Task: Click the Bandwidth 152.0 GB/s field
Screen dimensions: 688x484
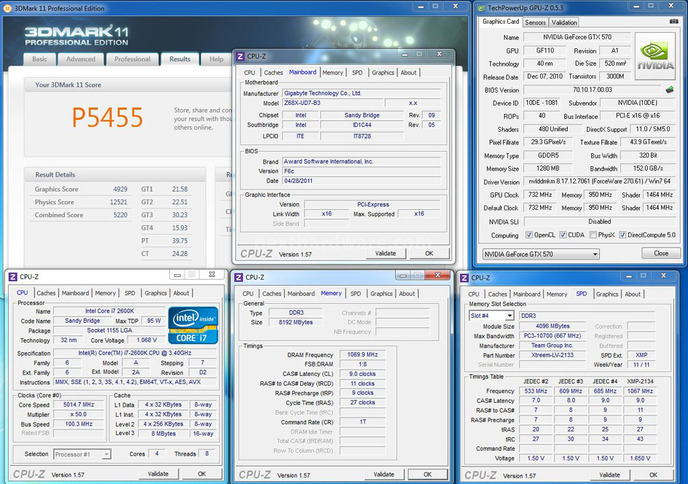Action: [648, 169]
